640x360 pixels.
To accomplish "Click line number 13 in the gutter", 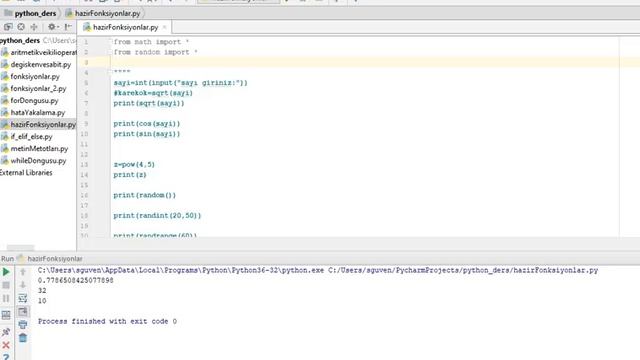I will [84, 164].
